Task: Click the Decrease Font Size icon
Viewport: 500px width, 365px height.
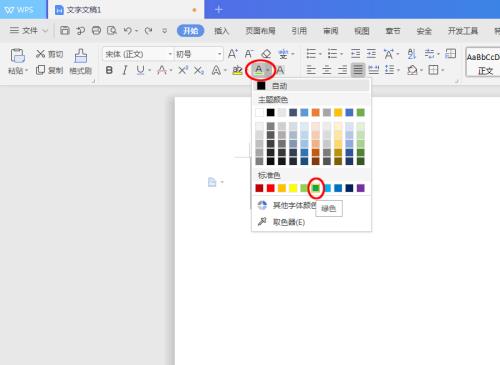Action: click(249, 54)
